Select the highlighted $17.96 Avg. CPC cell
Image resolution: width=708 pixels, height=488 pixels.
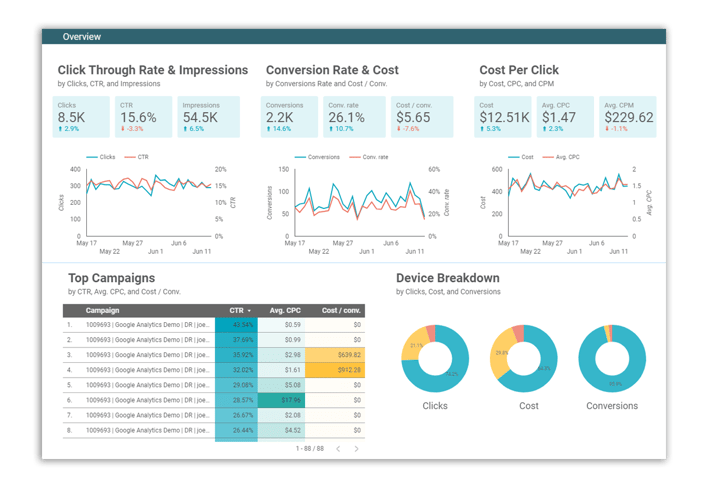281,400
